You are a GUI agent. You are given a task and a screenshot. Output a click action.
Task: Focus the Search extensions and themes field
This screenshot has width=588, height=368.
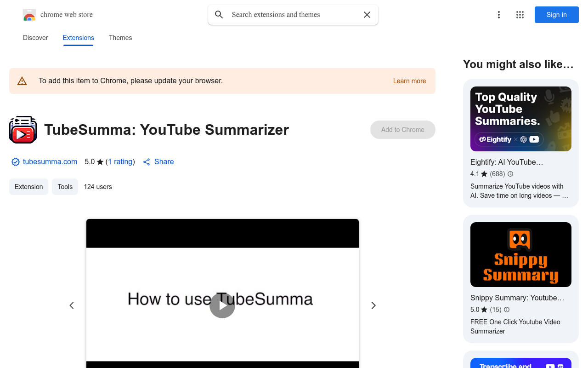coord(294,15)
